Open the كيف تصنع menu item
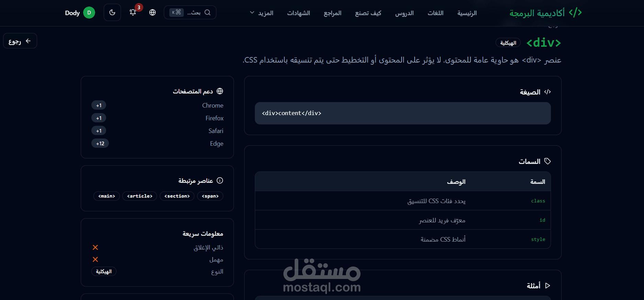644x300 pixels. 368,13
